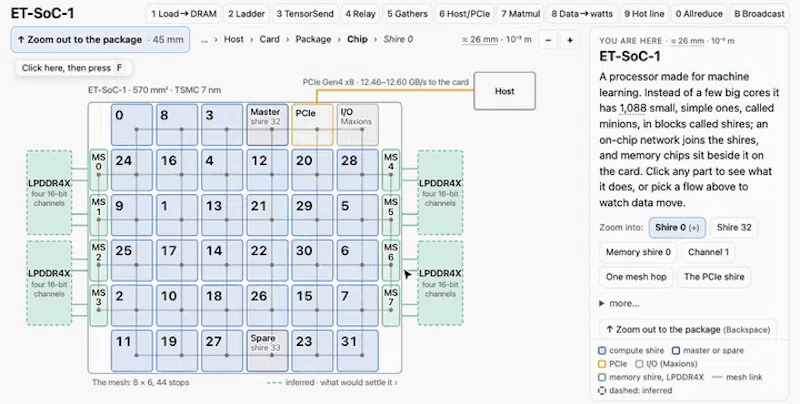Click the plus zoom button
The width and height of the screenshot is (800, 404).
point(570,40)
